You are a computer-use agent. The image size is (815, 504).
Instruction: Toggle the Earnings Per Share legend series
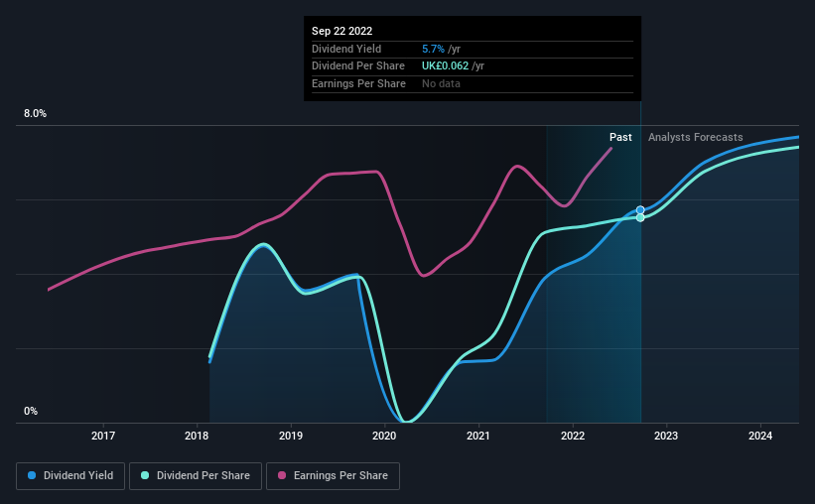click(x=333, y=476)
